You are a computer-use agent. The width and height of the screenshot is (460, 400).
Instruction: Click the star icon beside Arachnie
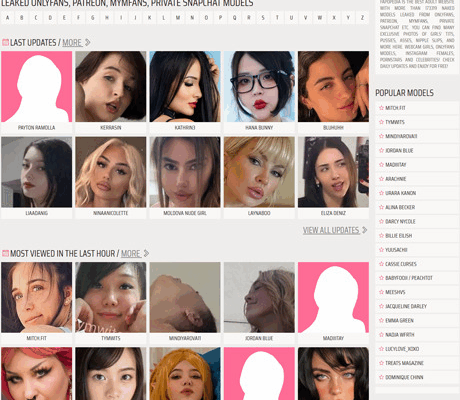pos(381,179)
